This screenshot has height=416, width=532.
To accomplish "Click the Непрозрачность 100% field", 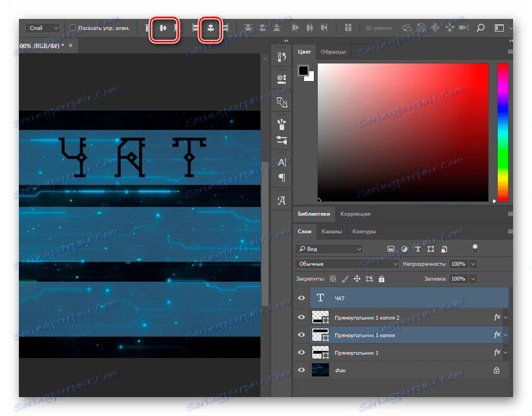I will 458,264.
